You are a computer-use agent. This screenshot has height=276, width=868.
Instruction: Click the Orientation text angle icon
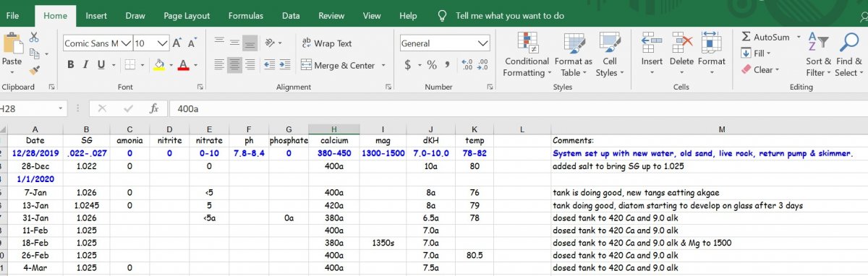tap(270, 43)
